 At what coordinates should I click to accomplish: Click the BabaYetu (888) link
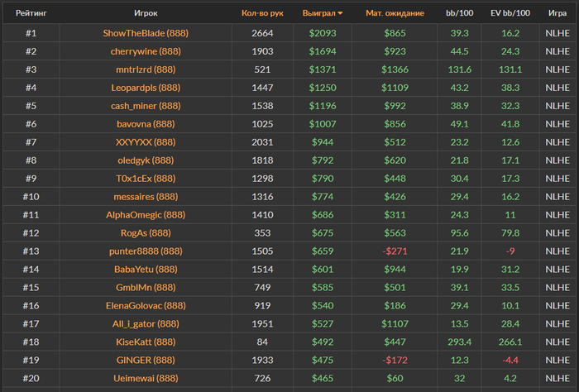[x=146, y=270]
